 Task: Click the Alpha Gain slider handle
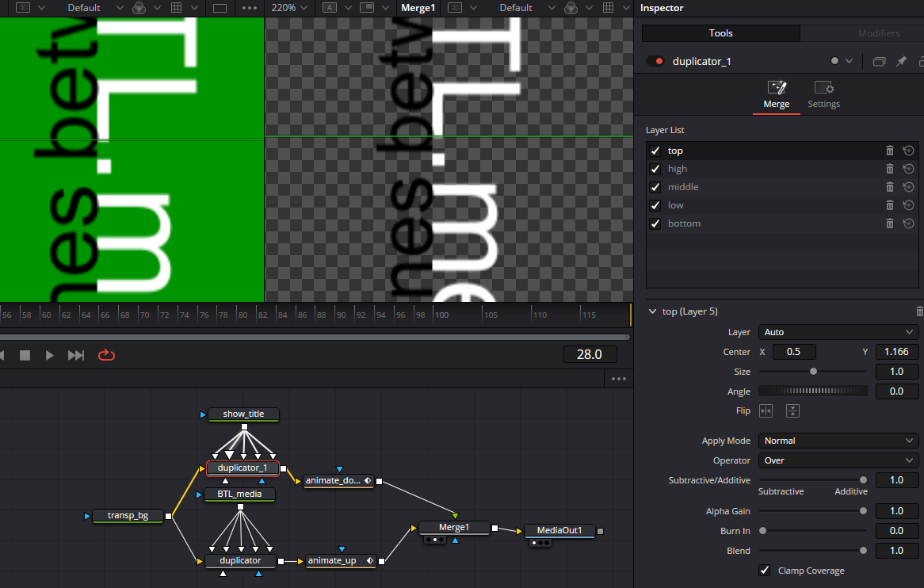[863, 511]
